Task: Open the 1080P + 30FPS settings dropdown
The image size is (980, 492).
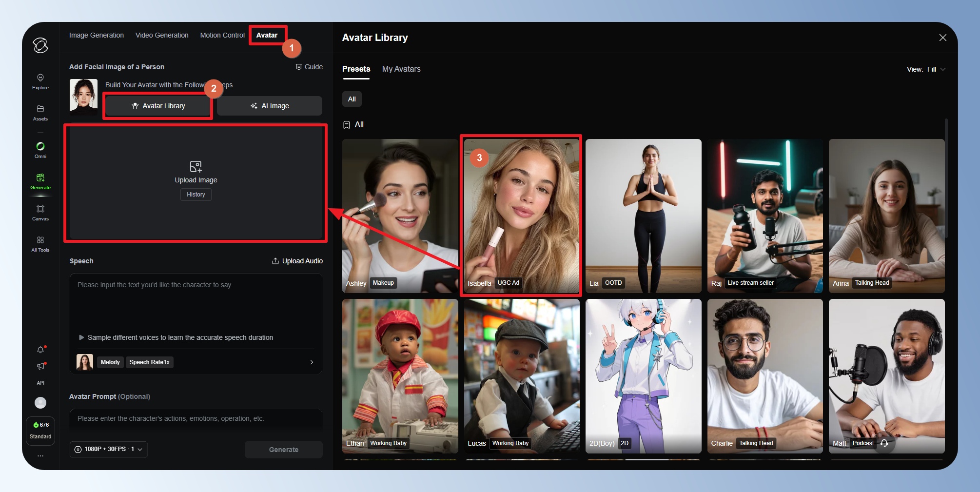Action: tap(109, 449)
